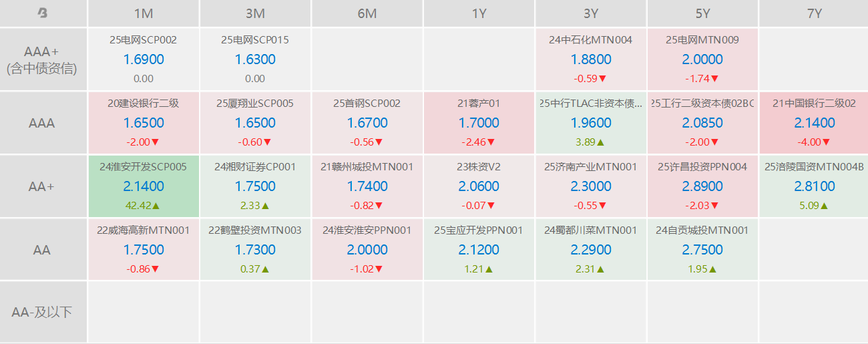Click down arrow beside -2.46 in 21蓉产01
The width and height of the screenshot is (868, 344).
(491, 142)
